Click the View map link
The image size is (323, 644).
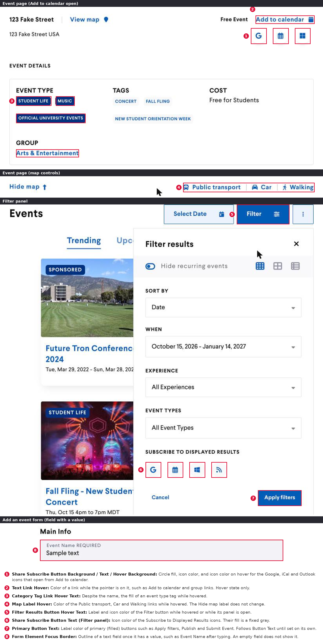85,19
